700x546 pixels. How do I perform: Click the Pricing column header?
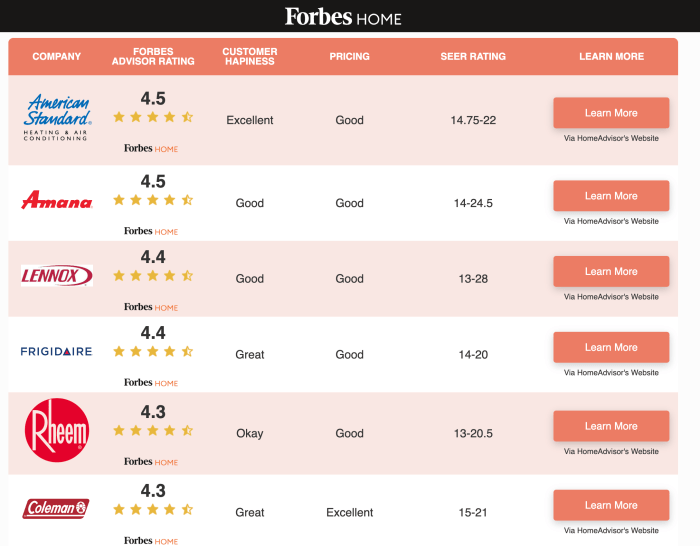coord(349,56)
